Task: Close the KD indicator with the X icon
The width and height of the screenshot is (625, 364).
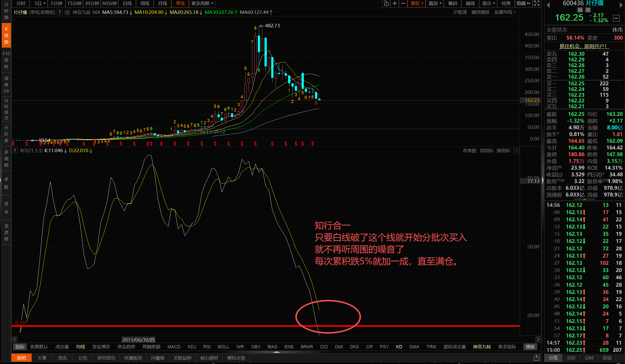Action: pyautogui.click(x=516, y=150)
